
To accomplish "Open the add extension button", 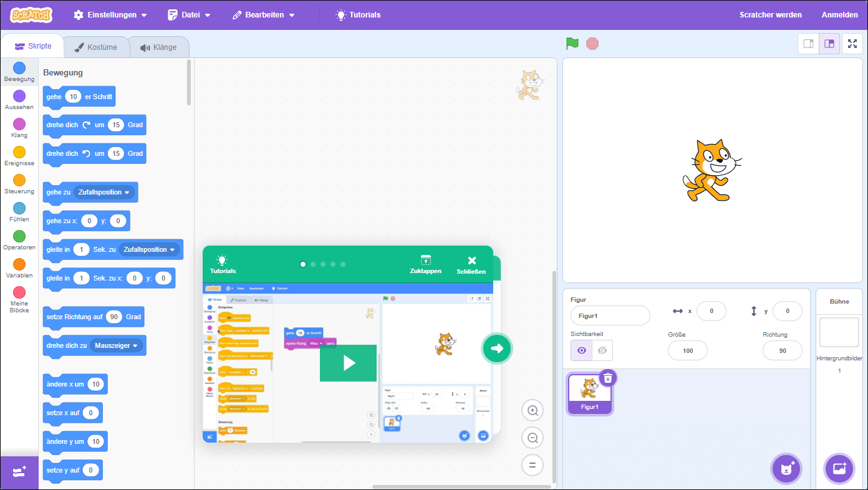I will (x=19, y=473).
